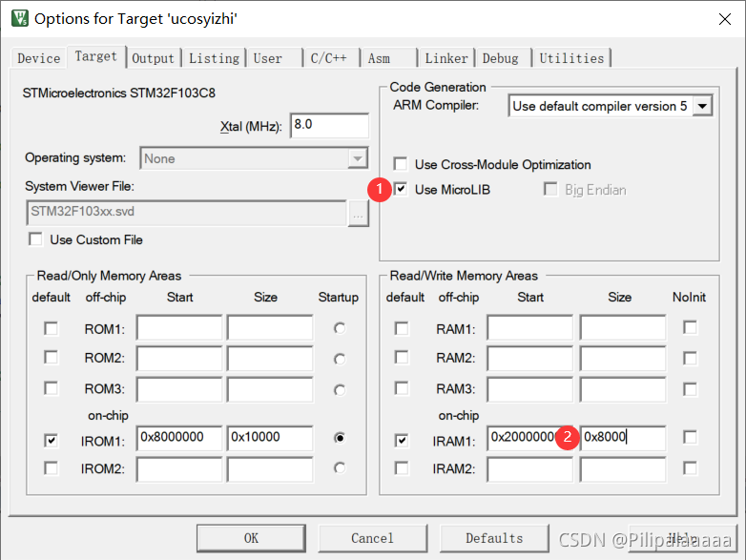The height and width of the screenshot is (560, 746).
Task: Click the System Viewer File path field
Action: [x=187, y=212]
